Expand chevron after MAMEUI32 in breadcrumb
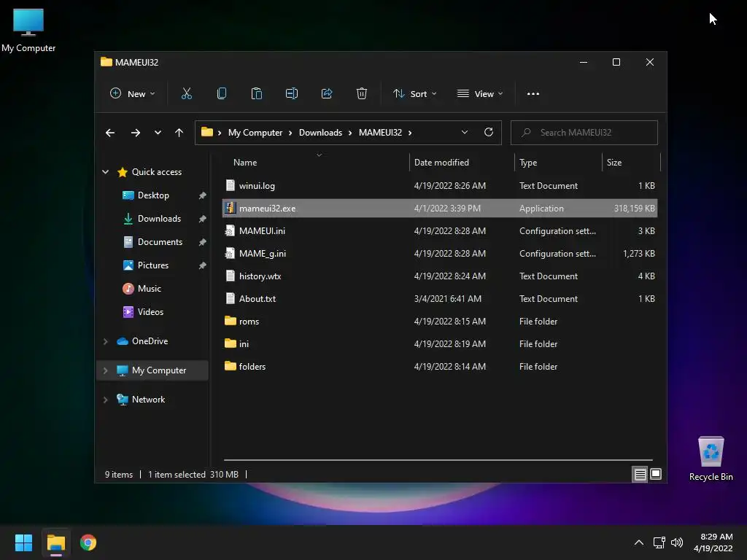This screenshot has width=747, height=560. click(x=410, y=133)
